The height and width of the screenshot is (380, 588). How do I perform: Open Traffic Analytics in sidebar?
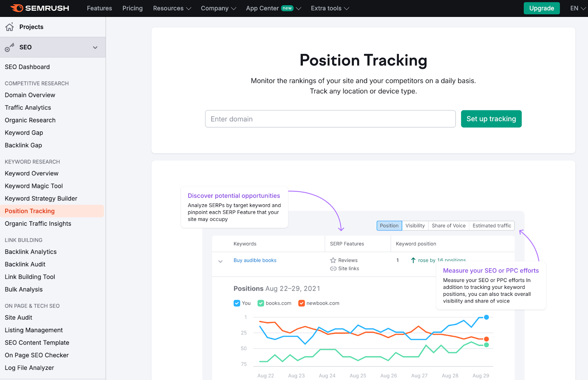pos(28,107)
